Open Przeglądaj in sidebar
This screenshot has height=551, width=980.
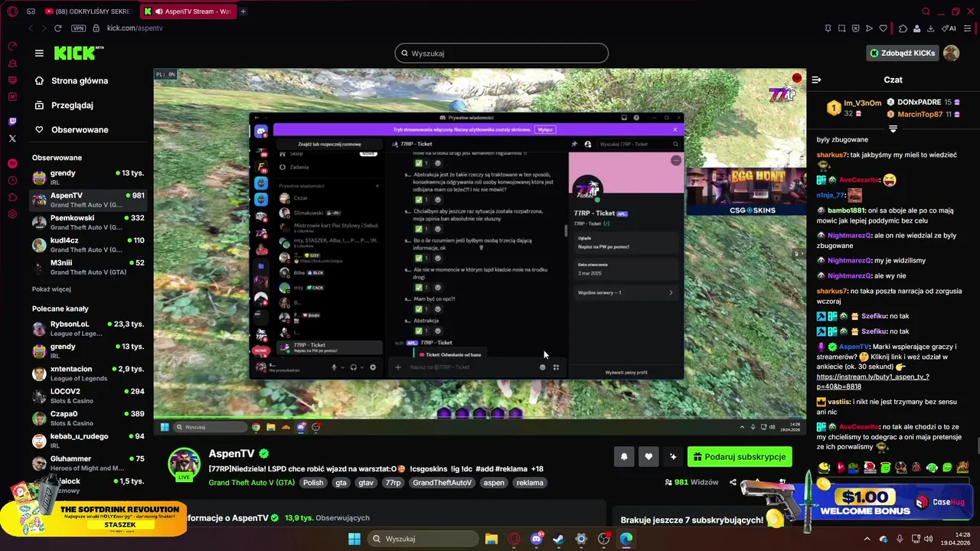[x=63, y=105]
